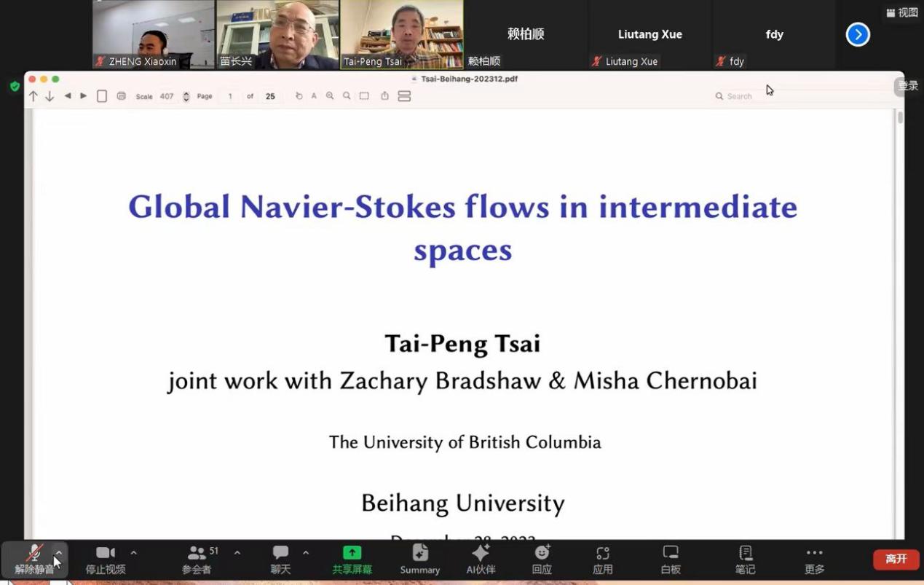Open the Whiteboard (白板)
Screen dimensions: 924x585
click(671, 559)
